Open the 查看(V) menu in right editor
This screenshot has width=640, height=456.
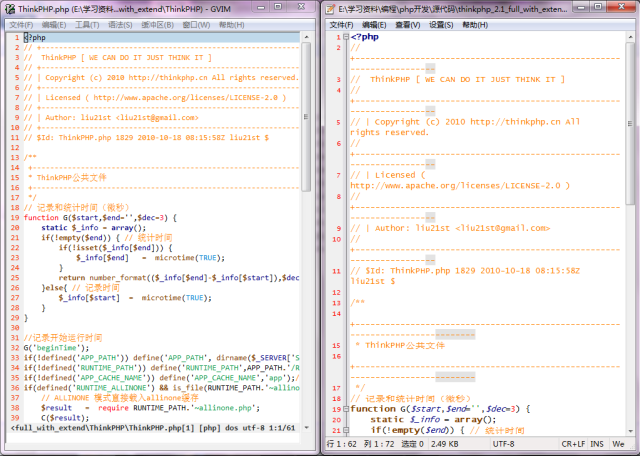(407, 24)
